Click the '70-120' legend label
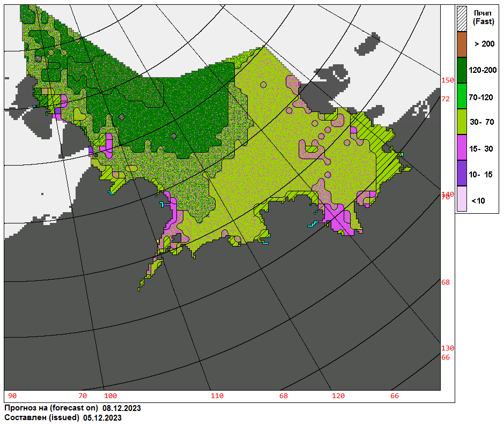The image size is (504, 426). 481,97
